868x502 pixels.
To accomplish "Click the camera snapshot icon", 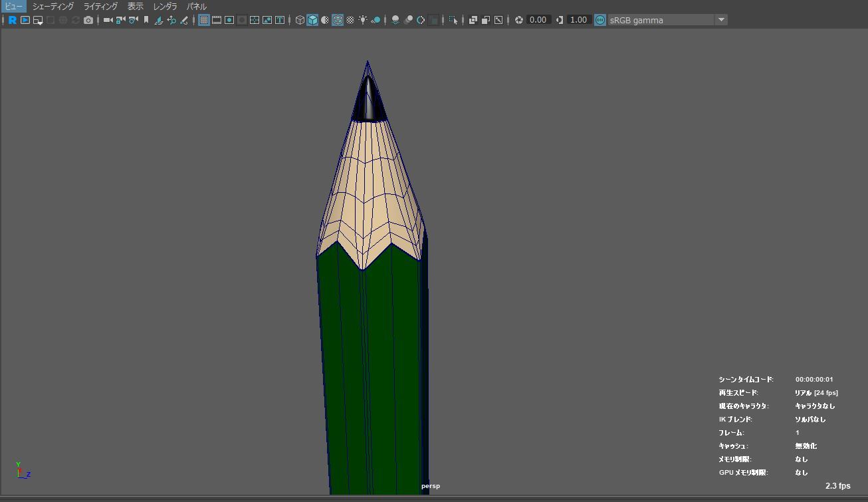I will [88, 20].
